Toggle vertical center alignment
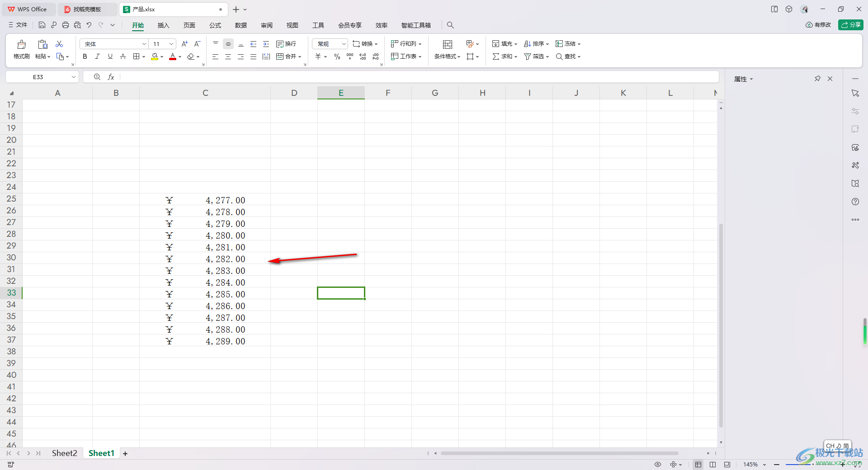Image resolution: width=868 pixels, height=470 pixels. pos(228,44)
